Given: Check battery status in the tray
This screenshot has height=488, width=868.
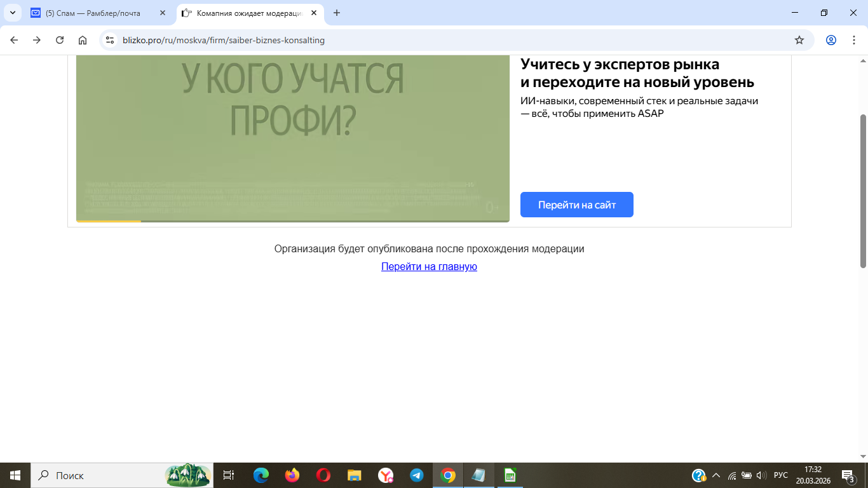Looking at the screenshot, I should coord(747,475).
